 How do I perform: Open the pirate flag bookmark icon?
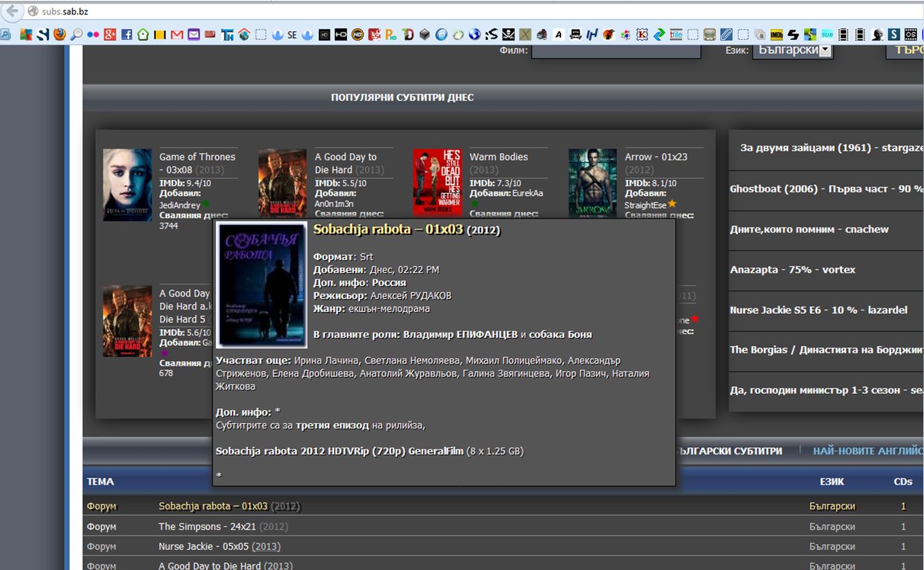click(x=508, y=35)
